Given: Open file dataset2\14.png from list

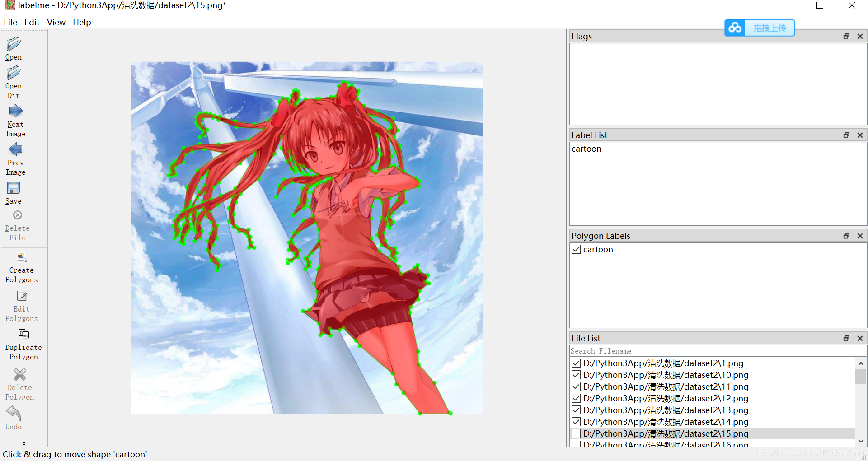Looking at the screenshot, I should (x=666, y=422).
